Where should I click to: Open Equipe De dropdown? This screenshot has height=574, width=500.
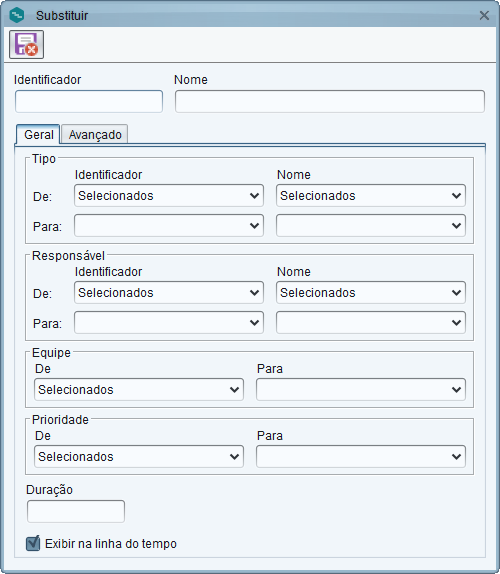pyautogui.click(x=139, y=390)
